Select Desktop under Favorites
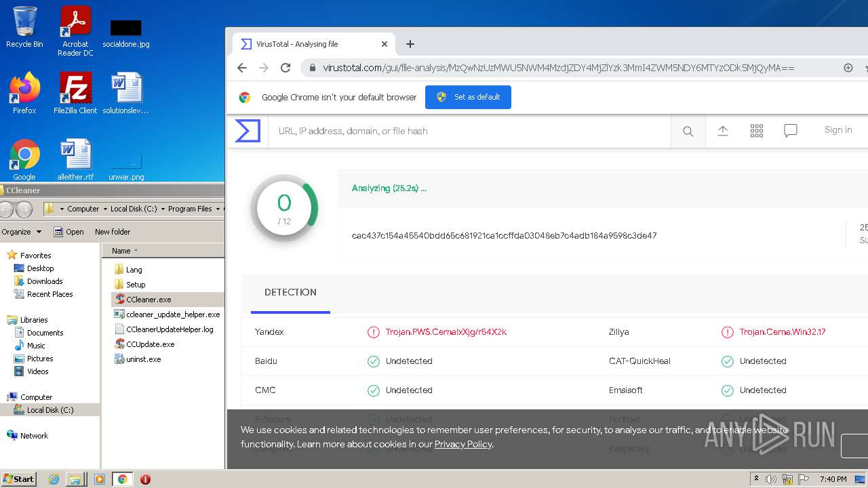The width and height of the screenshot is (868, 488). tap(34, 268)
